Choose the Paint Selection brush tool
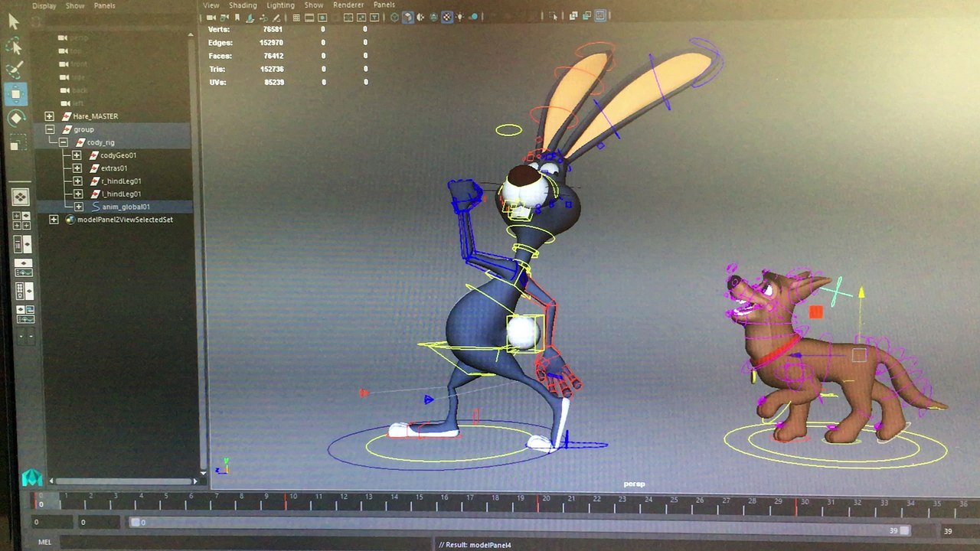This screenshot has height=551, width=980. click(15, 70)
